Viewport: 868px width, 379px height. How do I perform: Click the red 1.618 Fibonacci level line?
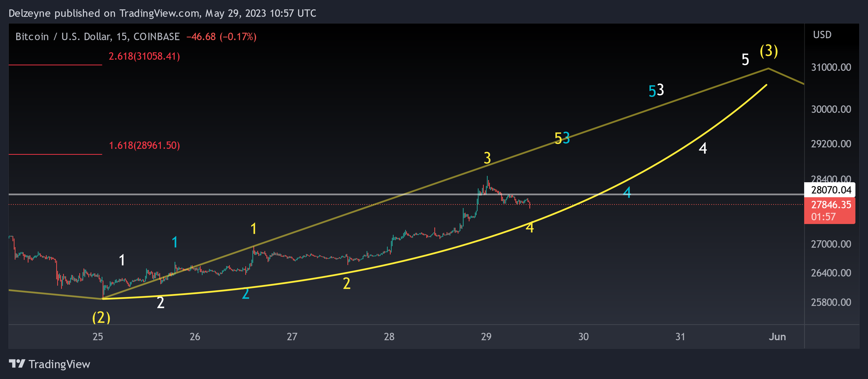pos(55,154)
